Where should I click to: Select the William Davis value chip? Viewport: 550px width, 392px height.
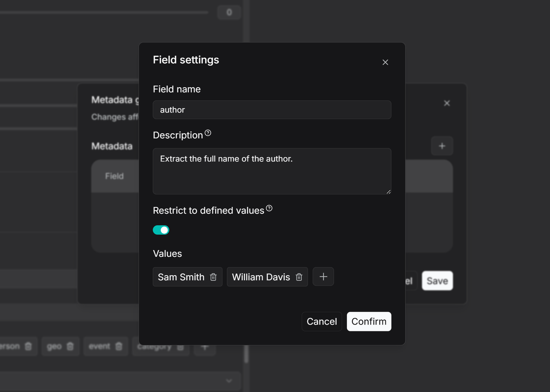261,277
